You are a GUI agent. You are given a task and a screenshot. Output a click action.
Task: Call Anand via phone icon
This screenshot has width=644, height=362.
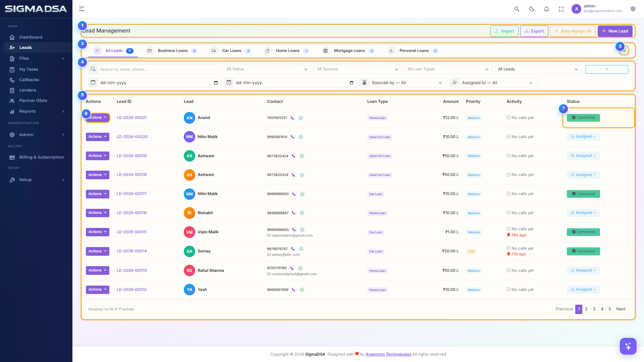click(292, 118)
